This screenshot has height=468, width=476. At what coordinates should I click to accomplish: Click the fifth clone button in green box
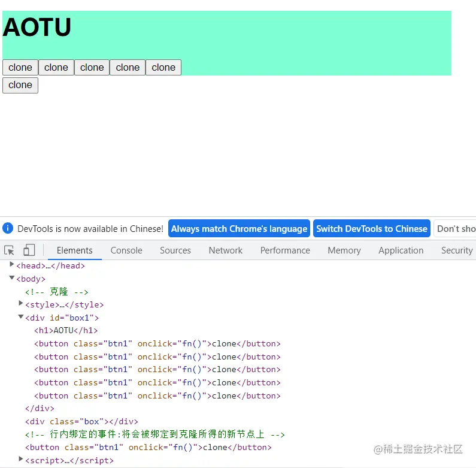click(x=163, y=68)
